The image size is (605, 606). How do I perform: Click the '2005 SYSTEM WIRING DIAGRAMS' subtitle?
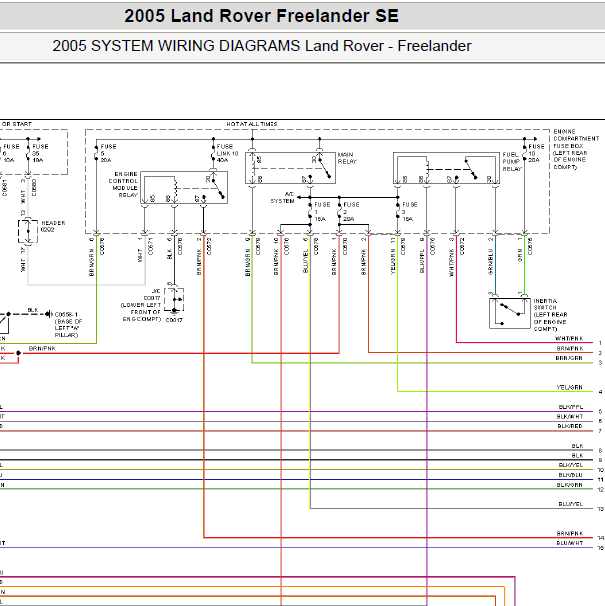176,46
